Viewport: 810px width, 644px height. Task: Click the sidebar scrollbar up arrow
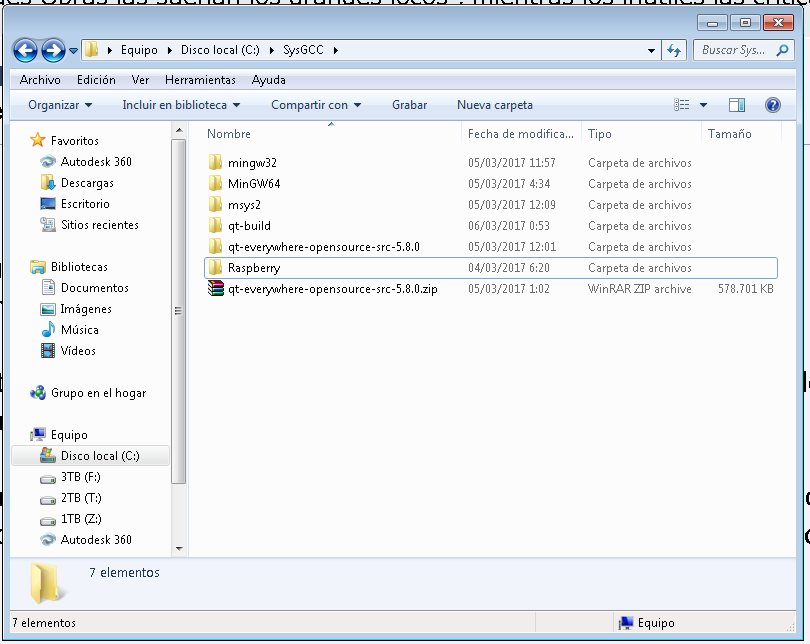179,130
